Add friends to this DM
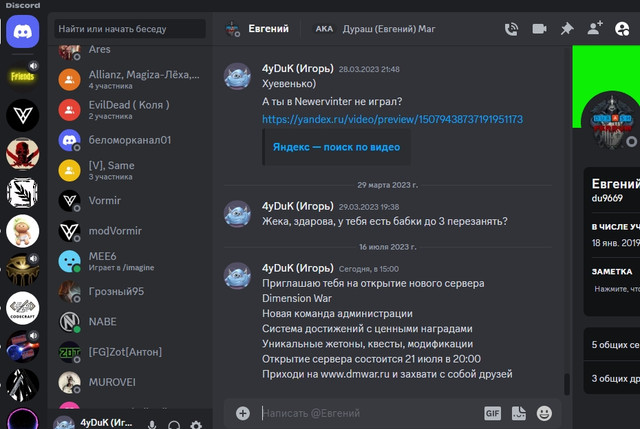This screenshot has height=429, width=640. click(595, 29)
